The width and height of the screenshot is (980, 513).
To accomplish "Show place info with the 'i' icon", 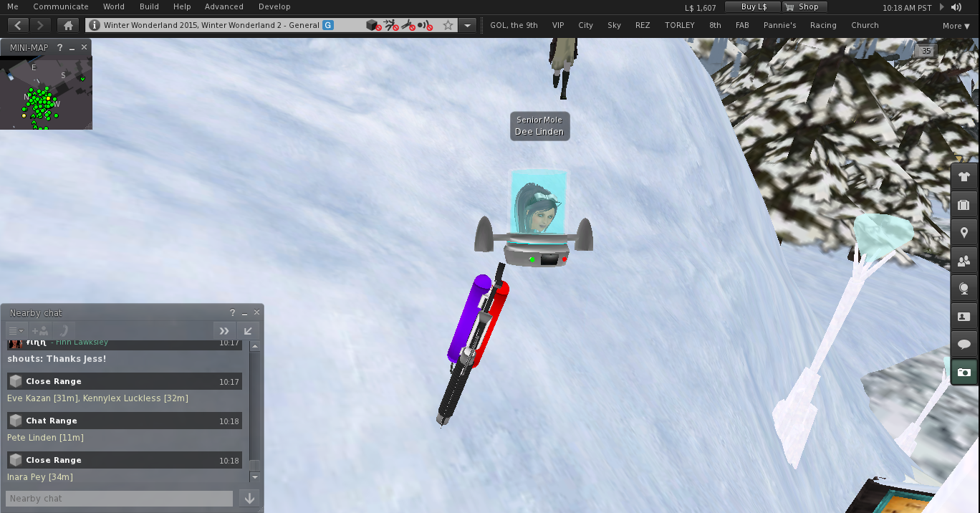I will [95, 25].
